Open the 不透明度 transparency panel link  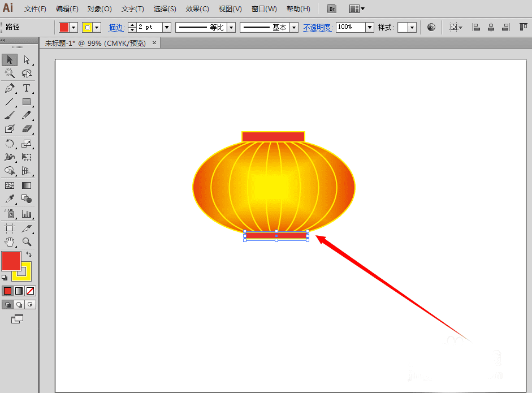tap(318, 28)
